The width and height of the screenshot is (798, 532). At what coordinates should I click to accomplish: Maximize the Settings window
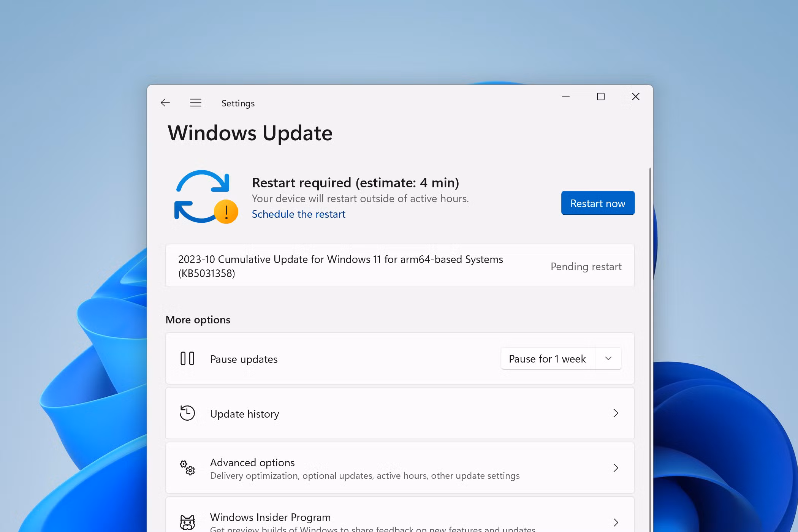(601, 97)
